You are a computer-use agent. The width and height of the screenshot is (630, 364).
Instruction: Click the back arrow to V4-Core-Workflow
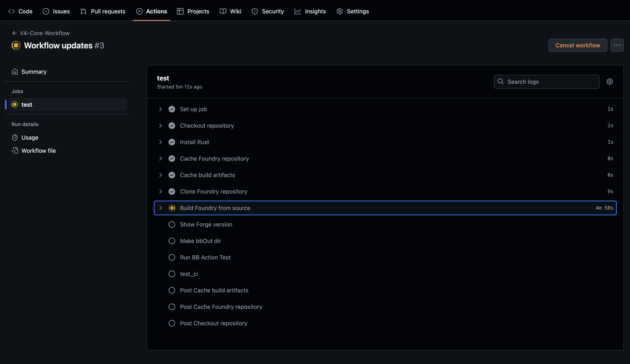point(14,33)
